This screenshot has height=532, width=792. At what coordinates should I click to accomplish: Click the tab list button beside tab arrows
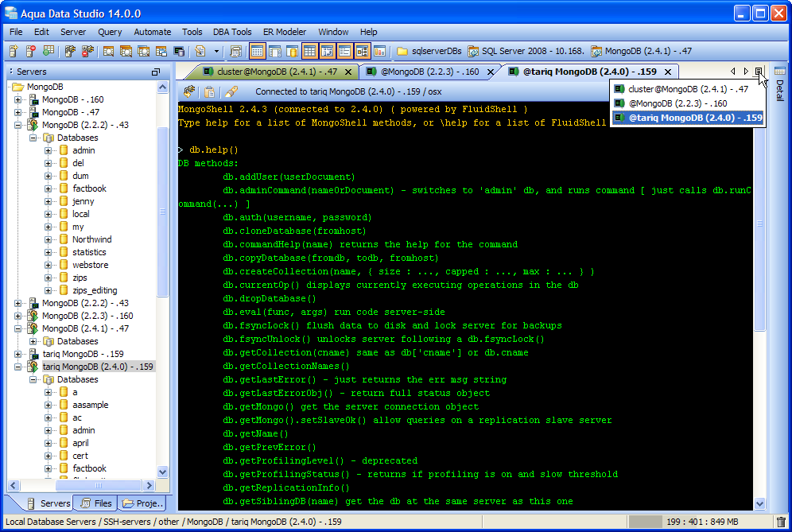[x=759, y=72]
